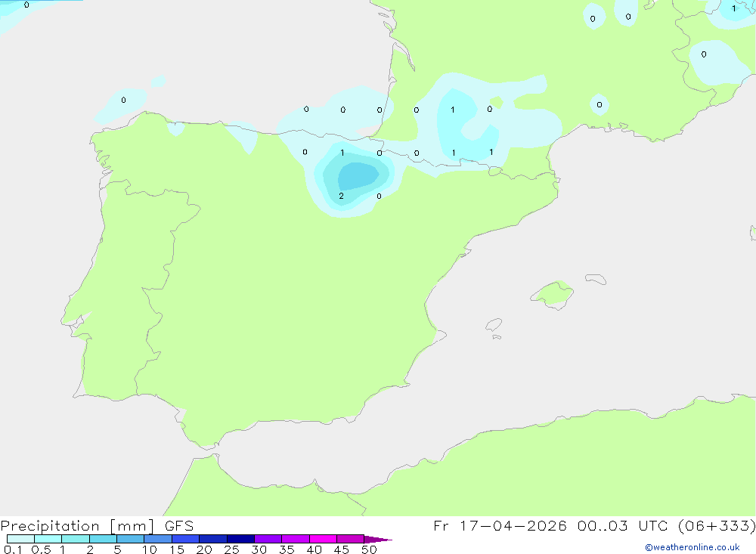Click the '15' legend scale label

177,549
